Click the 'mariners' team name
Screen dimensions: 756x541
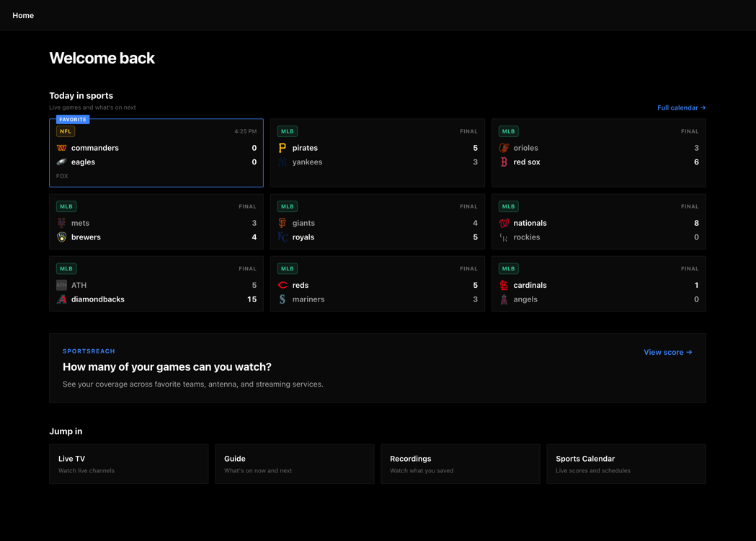pos(308,299)
